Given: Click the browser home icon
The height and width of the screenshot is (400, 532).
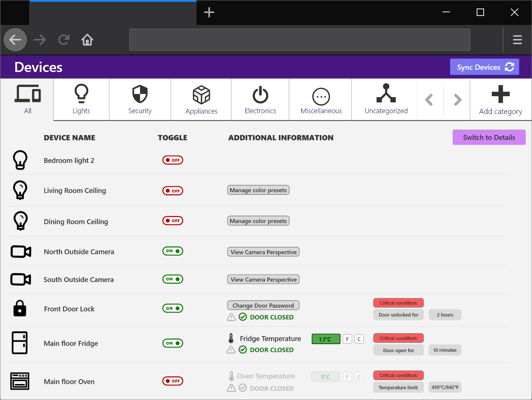Looking at the screenshot, I should [87, 40].
